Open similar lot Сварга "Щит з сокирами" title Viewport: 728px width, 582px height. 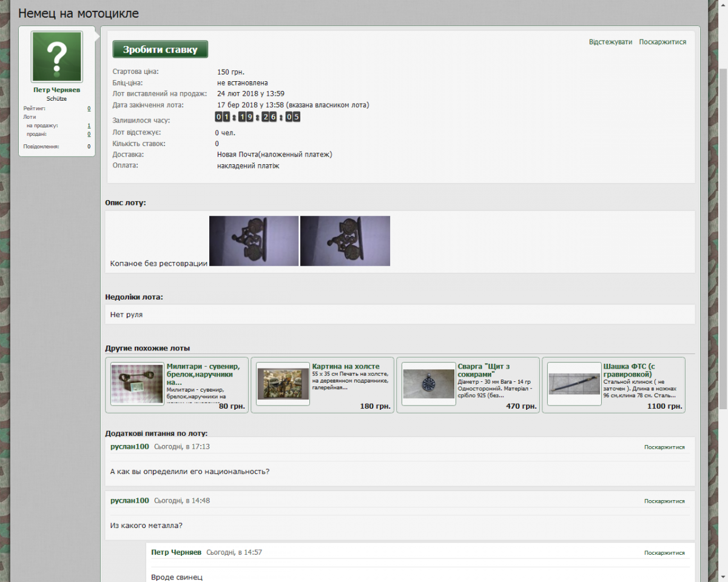click(484, 370)
